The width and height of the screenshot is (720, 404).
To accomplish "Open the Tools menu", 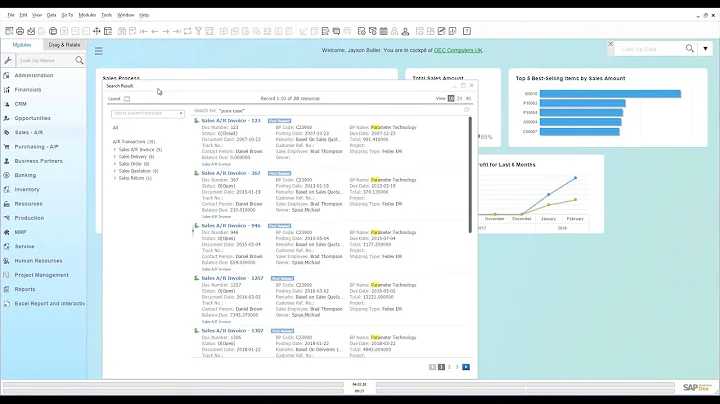I will pos(107,15).
